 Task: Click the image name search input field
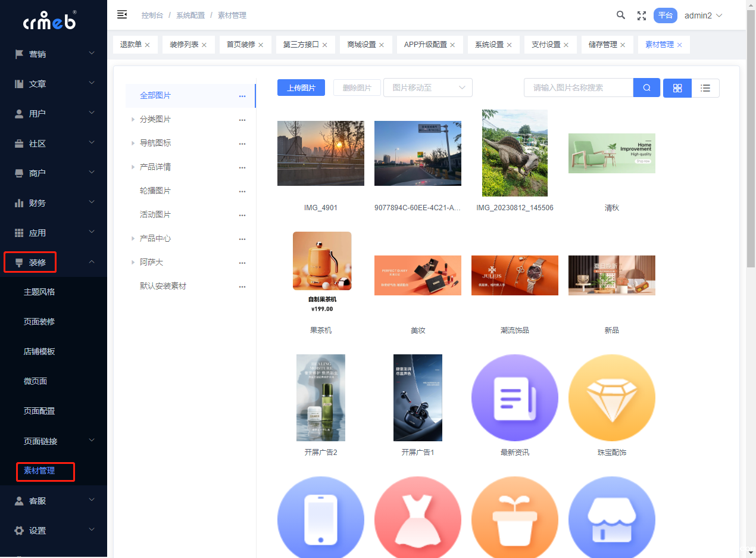578,88
